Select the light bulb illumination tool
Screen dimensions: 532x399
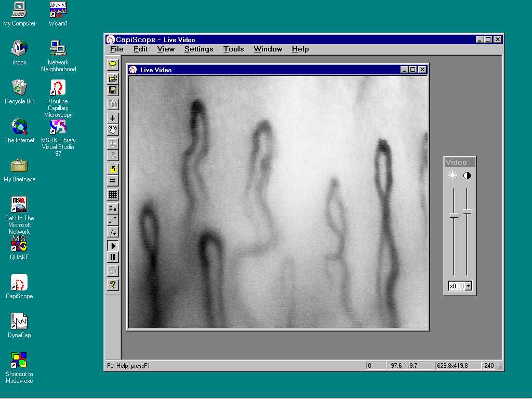coord(113,64)
